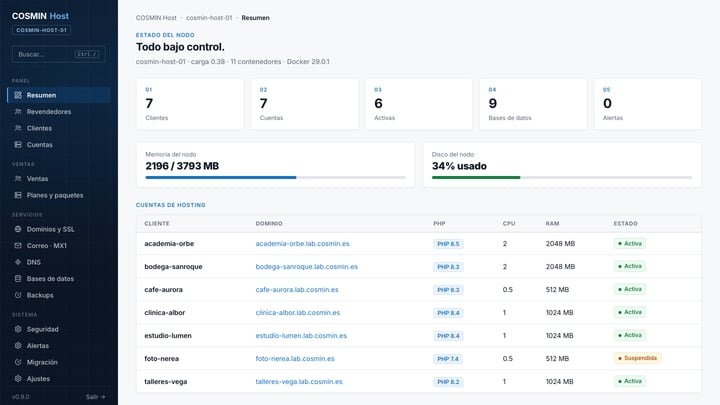Image resolution: width=720 pixels, height=405 pixels.
Task: Select the Alertas count card
Action: (648, 104)
